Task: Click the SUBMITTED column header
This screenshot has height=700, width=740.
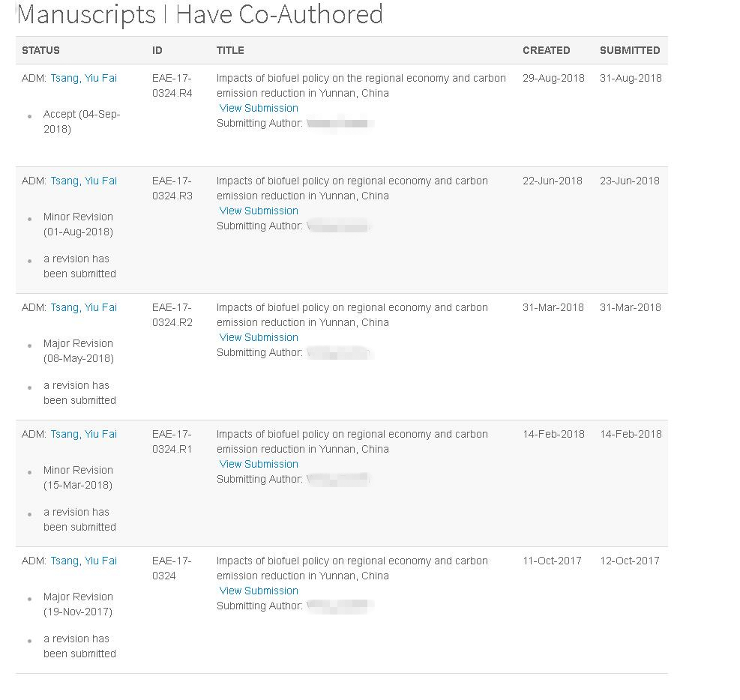Action: pyautogui.click(x=630, y=50)
